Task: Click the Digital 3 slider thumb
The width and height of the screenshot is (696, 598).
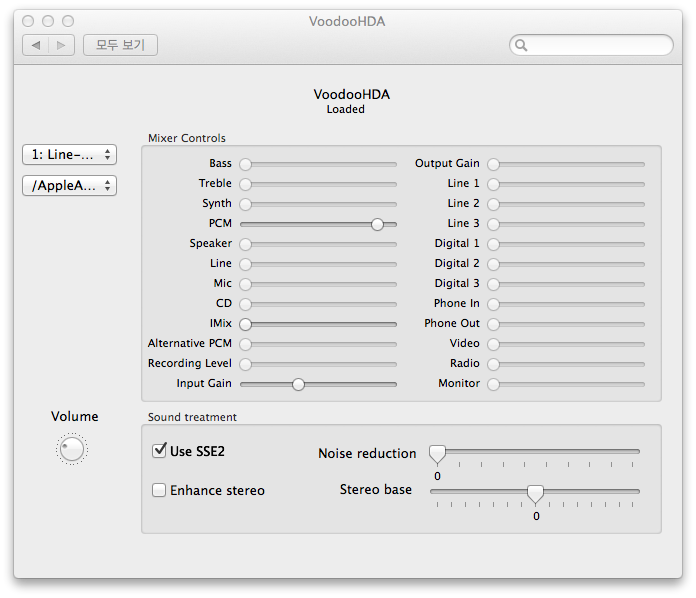Action: coord(493,284)
